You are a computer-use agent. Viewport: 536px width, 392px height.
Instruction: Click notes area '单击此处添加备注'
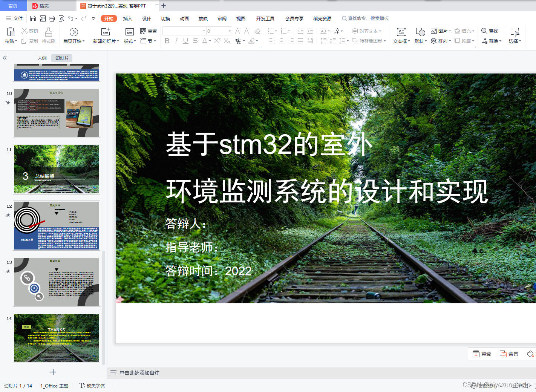point(139,373)
